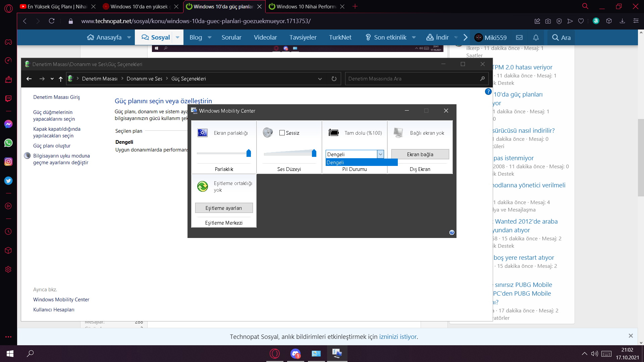
Task: Open the Tavsiyeler menu item
Action: [303, 38]
